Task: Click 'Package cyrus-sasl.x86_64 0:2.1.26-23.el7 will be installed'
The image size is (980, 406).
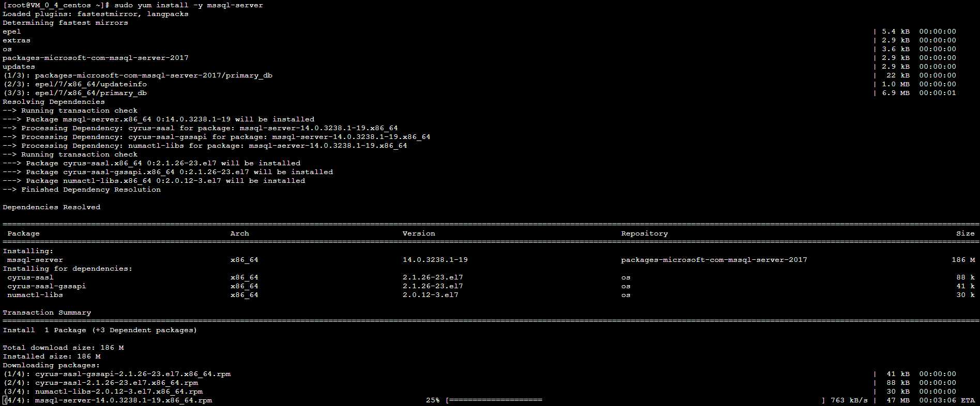Action: (x=163, y=163)
